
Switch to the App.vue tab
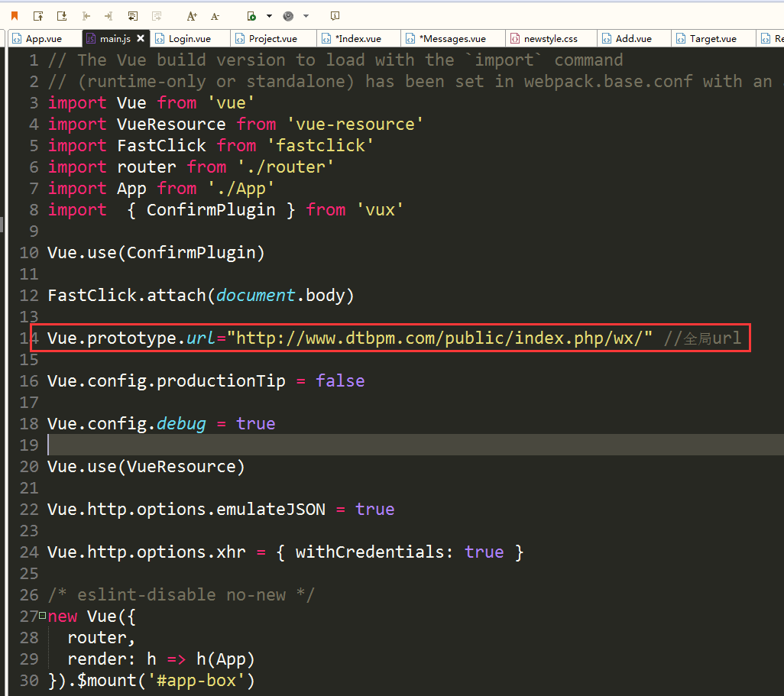click(x=44, y=38)
